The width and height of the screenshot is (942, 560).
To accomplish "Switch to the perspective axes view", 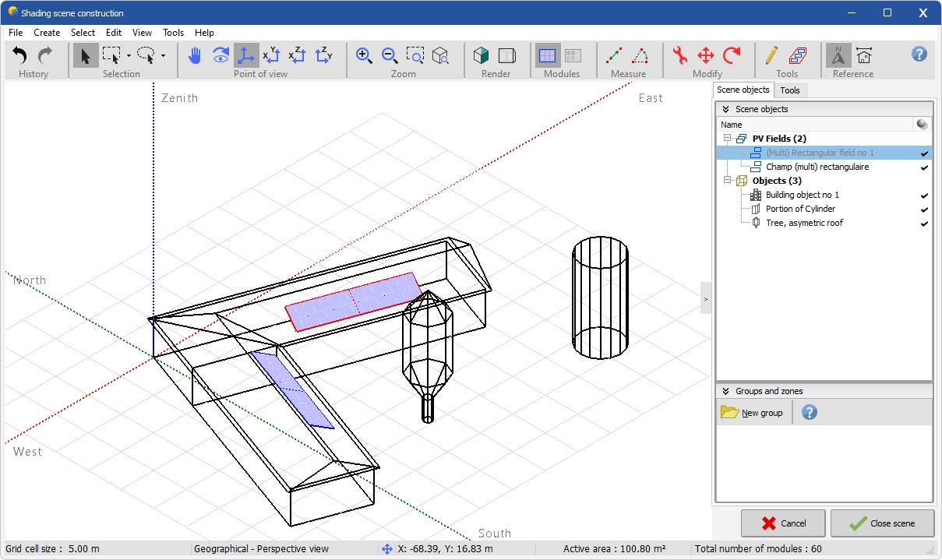I will pos(246,55).
